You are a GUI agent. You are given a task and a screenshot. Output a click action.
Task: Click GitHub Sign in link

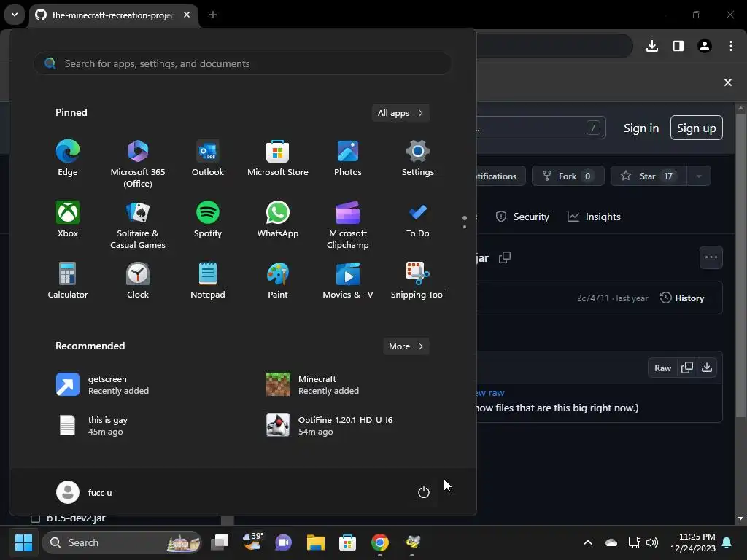coord(641,128)
